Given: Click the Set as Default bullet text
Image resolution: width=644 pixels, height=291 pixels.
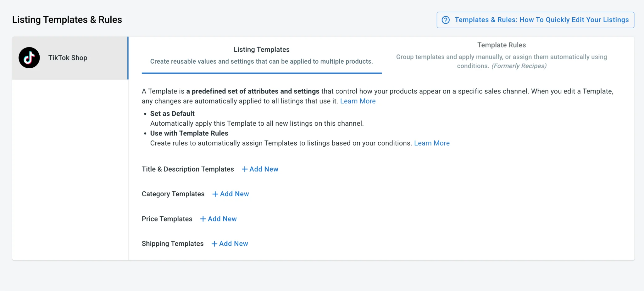Looking at the screenshot, I should (x=172, y=113).
